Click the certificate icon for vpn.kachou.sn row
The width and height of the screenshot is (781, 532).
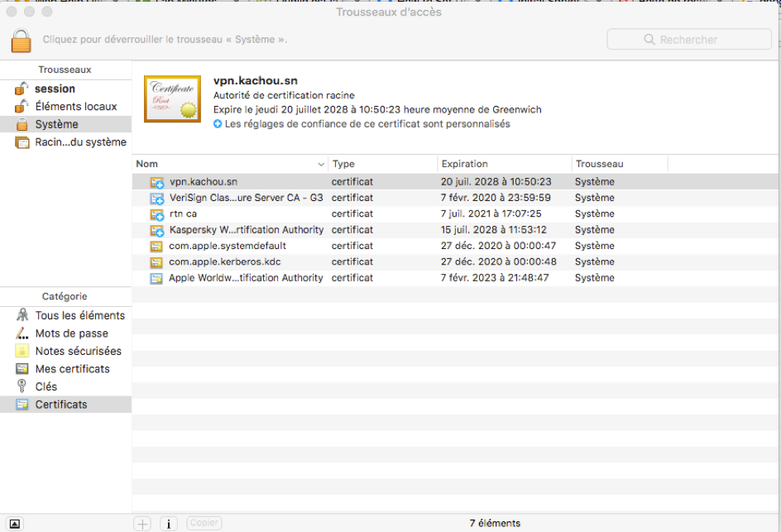pos(157,182)
